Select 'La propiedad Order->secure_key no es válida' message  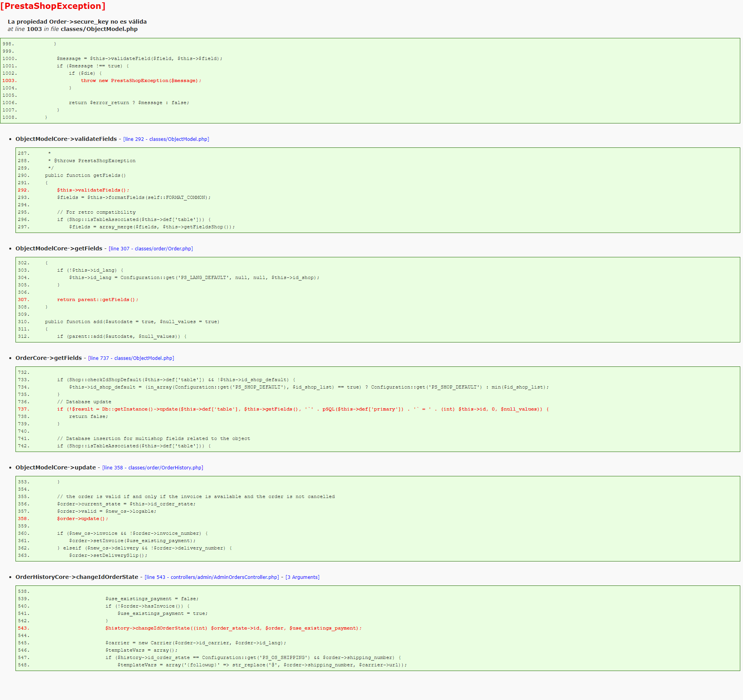click(x=77, y=22)
